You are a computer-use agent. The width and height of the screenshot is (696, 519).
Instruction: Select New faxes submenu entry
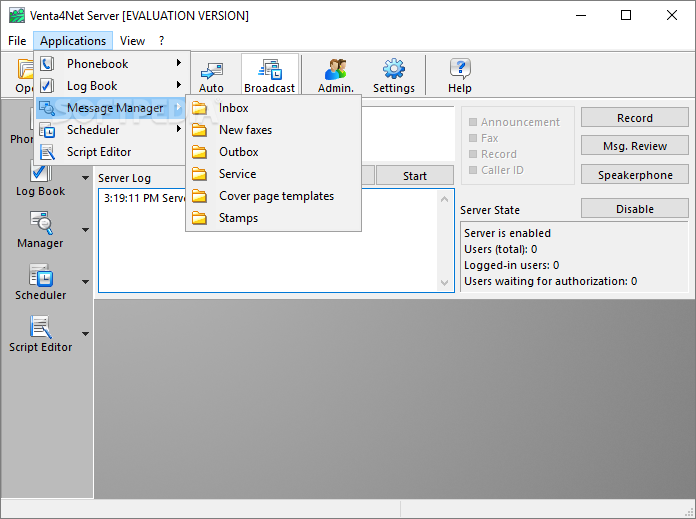click(x=273, y=130)
